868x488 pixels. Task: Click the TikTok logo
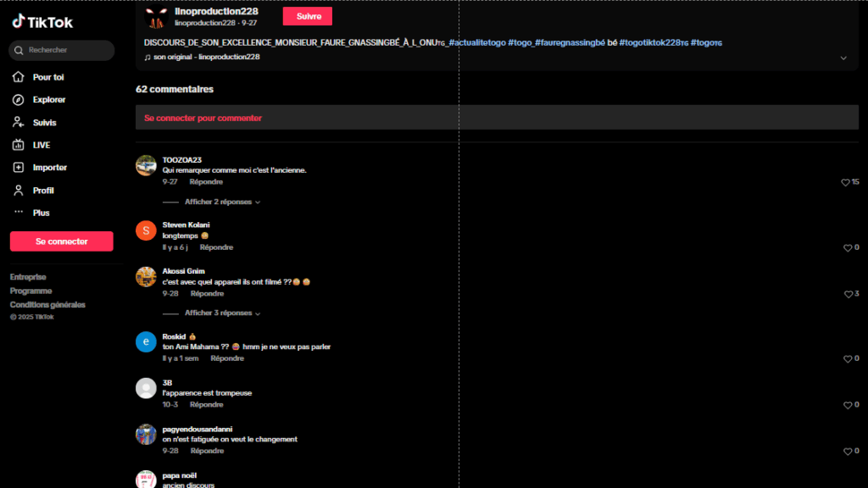tap(42, 23)
